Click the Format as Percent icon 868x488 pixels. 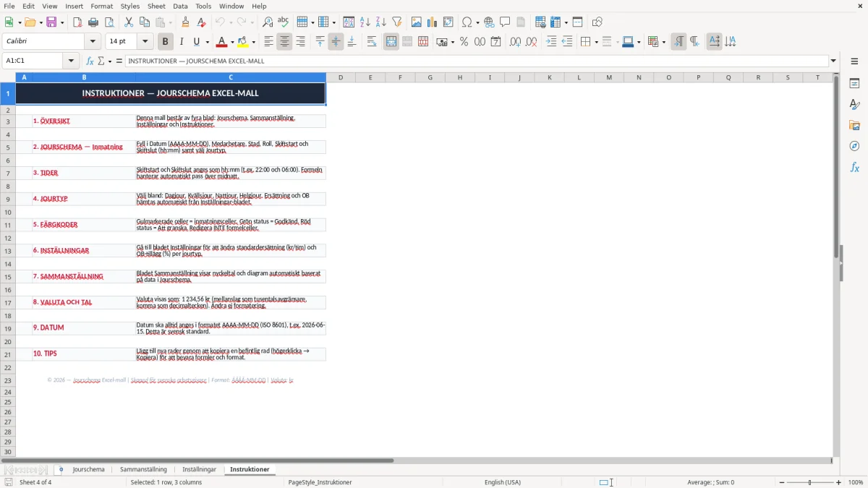[x=464, y=42]
